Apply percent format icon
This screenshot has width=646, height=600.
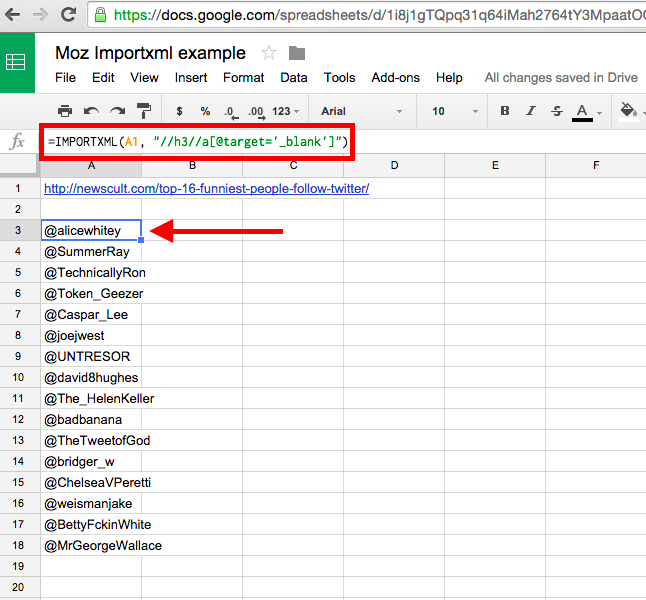pos(205,111)
